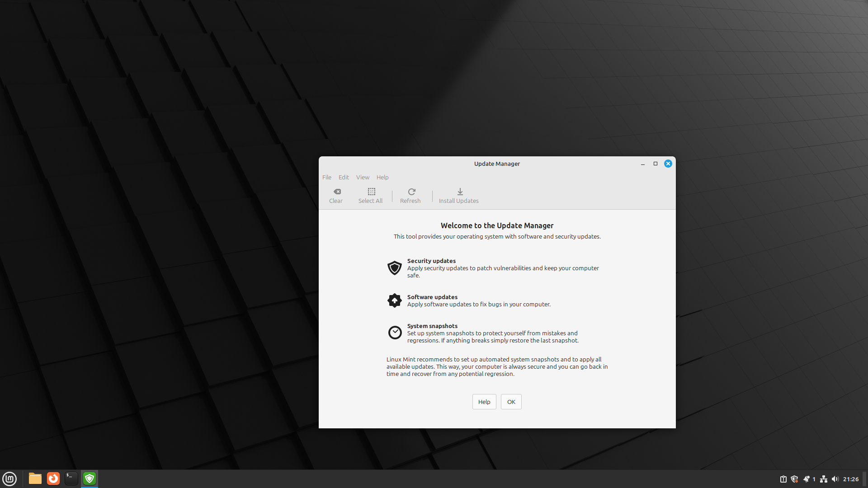Open the Edit menu
The height and width of the screenshot is (488, 868).
point(344,177)
